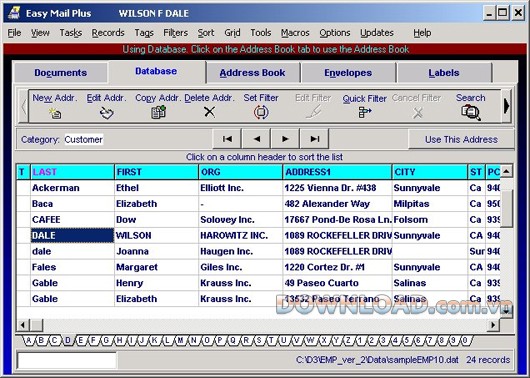The width and height of the screenshot is (530, 378).
Task: Jump to letter A index tab
Action: (29, 340)
